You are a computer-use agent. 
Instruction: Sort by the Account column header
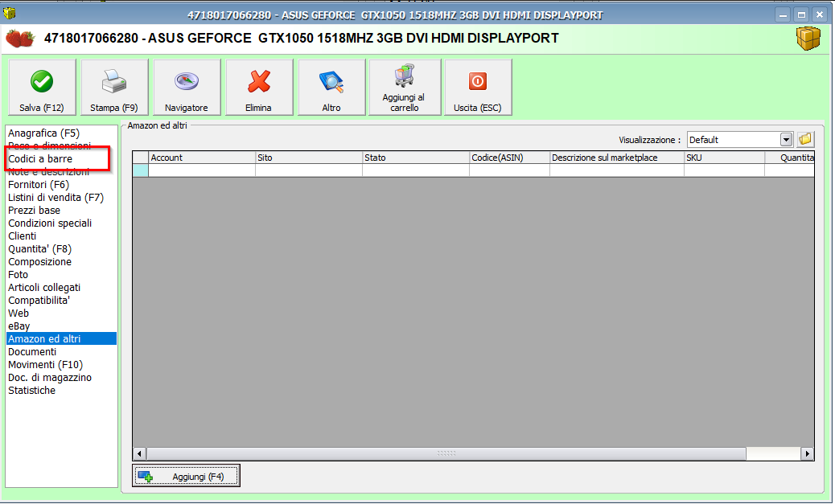pyautogui.click(x=202, y=158)
